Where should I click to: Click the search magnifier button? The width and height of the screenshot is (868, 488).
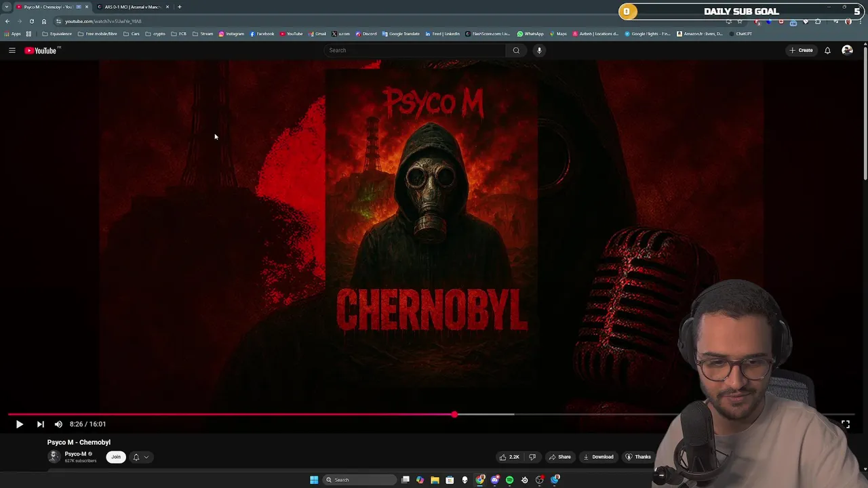pos(516,50)
